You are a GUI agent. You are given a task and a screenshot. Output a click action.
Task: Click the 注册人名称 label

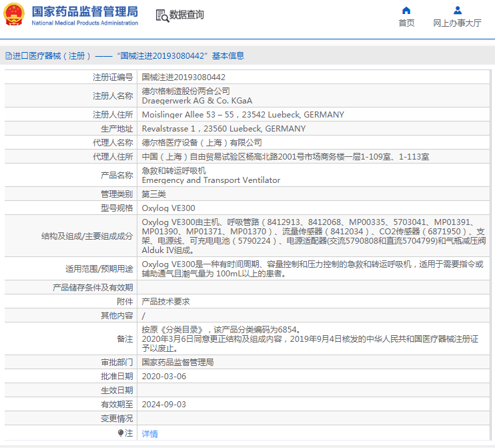(x=113, y=95)
